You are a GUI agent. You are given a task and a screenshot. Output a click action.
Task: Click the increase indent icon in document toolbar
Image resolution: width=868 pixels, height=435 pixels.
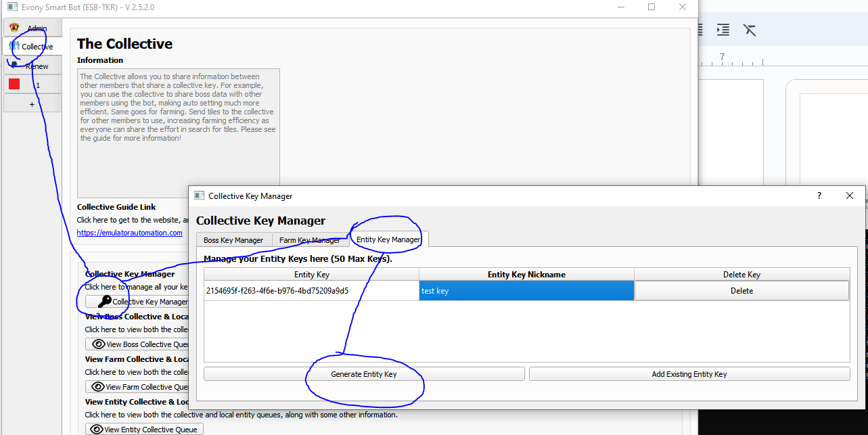(723, 30)
